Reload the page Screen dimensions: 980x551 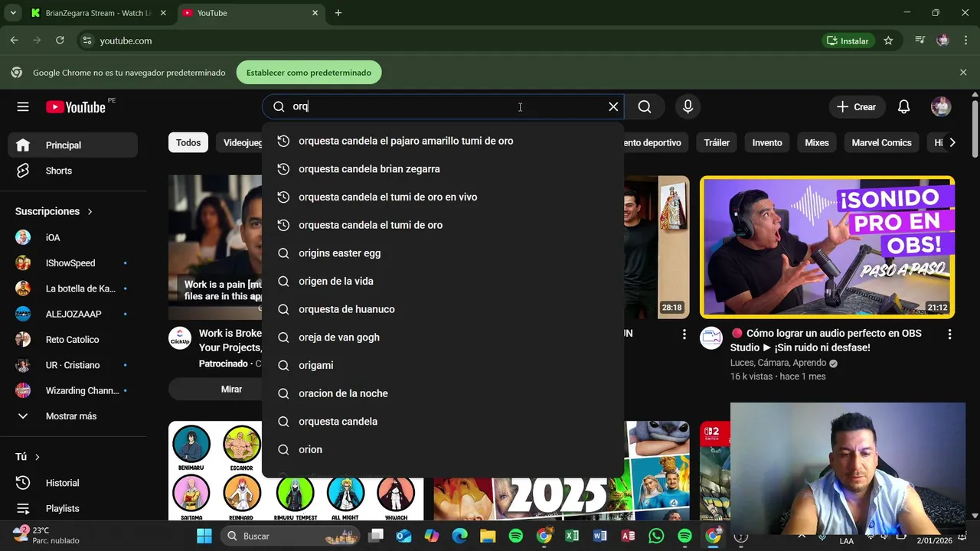[x=60, y=41]
